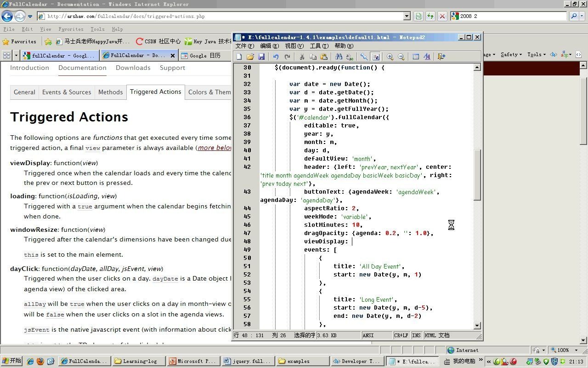Open IE recent pages dropdown arrow
This screenshot has width=588, height=368.
(30, 17)
